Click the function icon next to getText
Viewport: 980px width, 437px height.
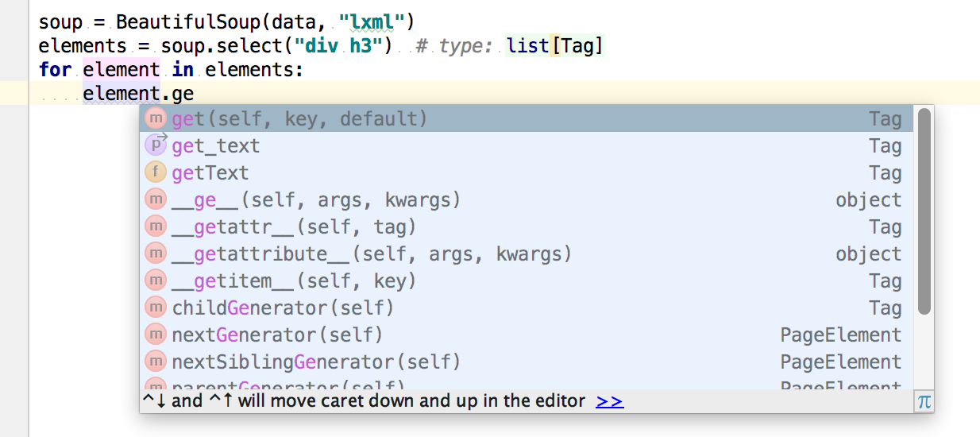coord(156,172)
